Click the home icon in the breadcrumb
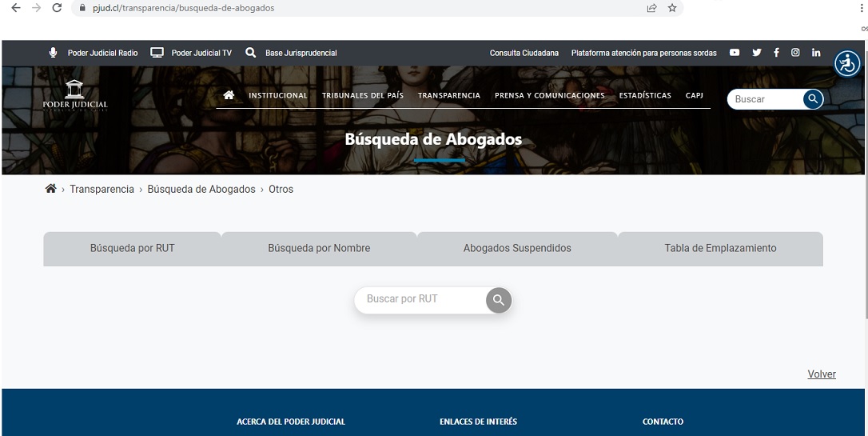The image size is (868, 436). 51,189
